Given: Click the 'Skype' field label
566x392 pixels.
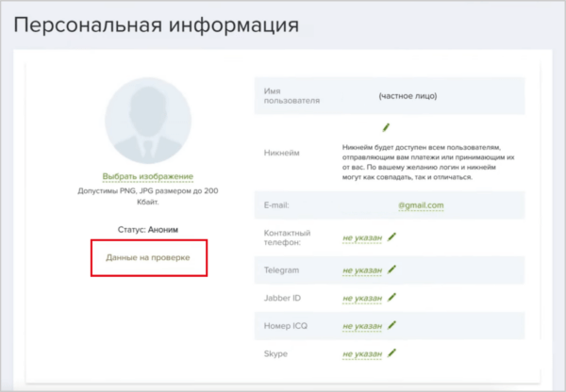Looking at the screenshot, I should point(275,353).
